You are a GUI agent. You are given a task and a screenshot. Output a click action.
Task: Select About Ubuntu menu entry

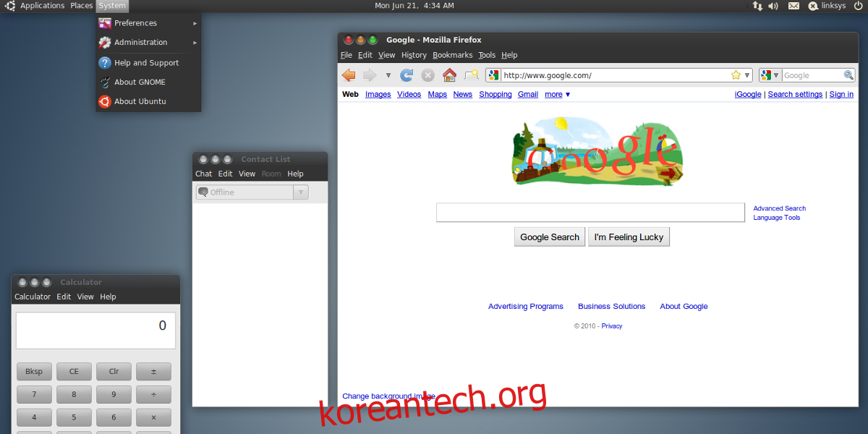click(x=148, y=102)
